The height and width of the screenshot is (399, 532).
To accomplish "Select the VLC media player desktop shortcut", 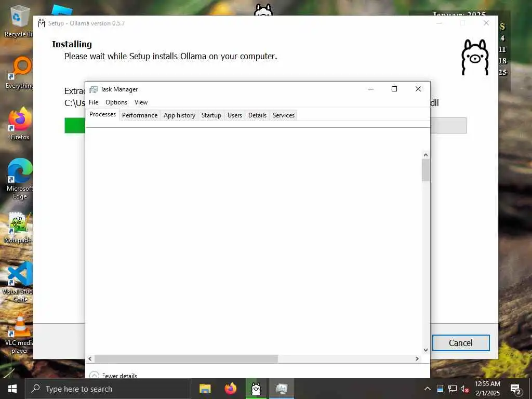I will tap(19, 334).
